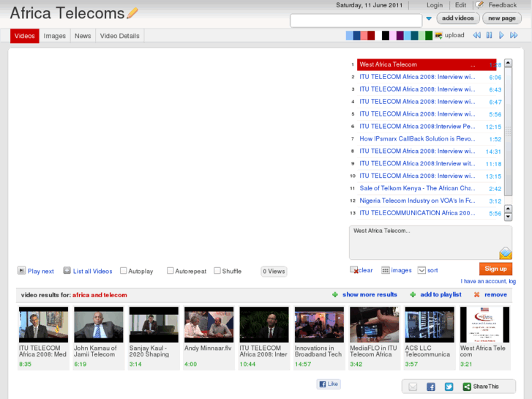Image resolution: width=532 pixels, height=399 pixels.
Task: Click the add videos button
Action: pyautogui.click(x=457, y=18)
